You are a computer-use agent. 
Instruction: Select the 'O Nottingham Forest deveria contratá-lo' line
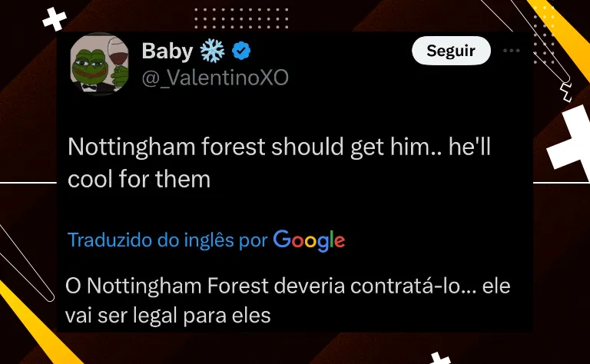pyautogui.click(x=288, y=286)
